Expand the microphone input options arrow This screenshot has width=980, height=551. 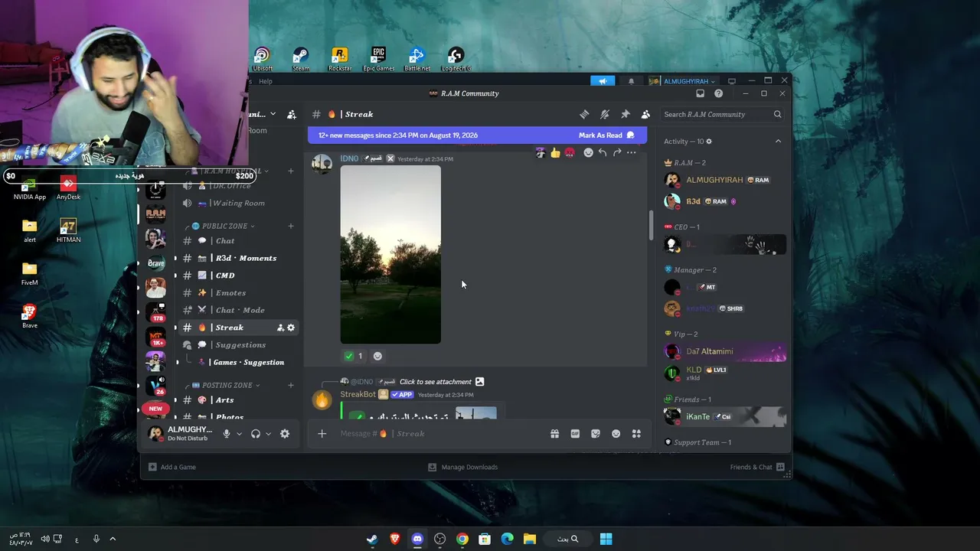(x=239, y=434)
